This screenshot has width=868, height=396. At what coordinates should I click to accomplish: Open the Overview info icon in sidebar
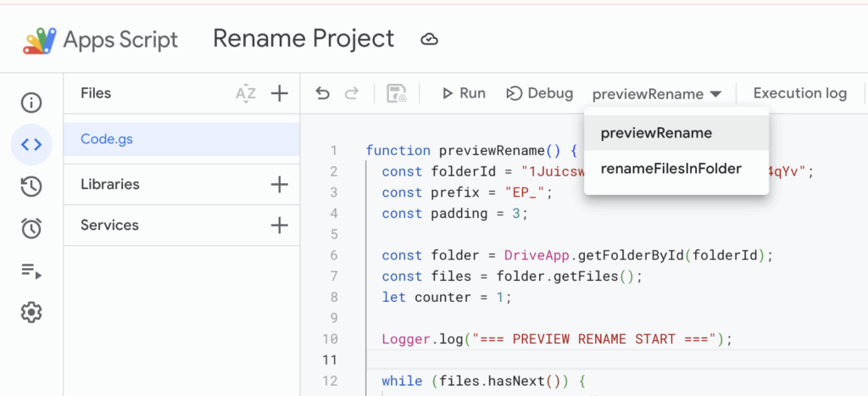click(31, 103)
